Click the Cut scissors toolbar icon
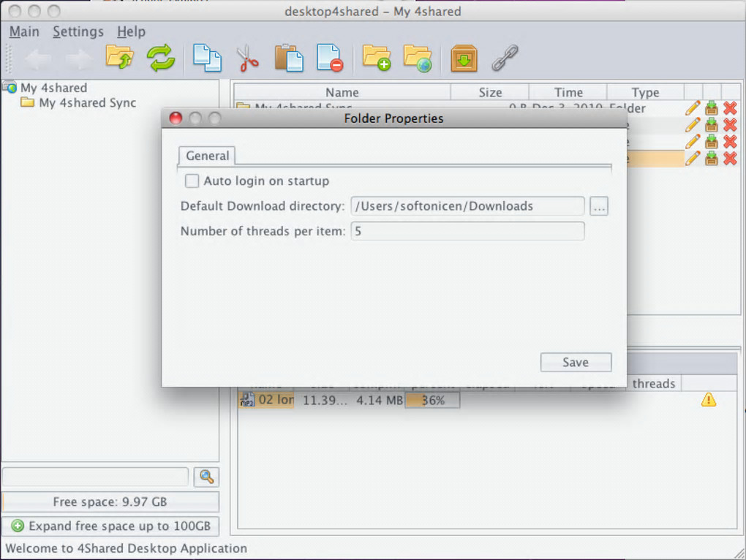The image size is (746, 560). (x=248, y=58)
